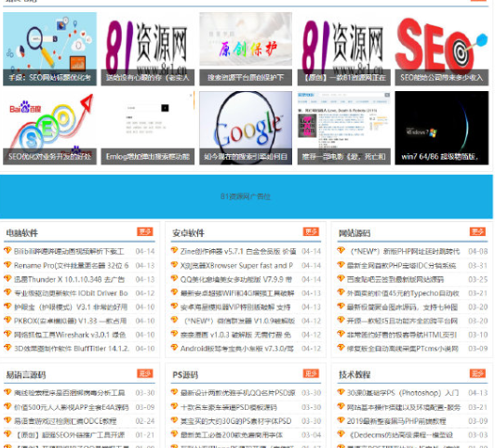
Task: Open PKBOX V1.33 emulator link
Action: [71, 321]
